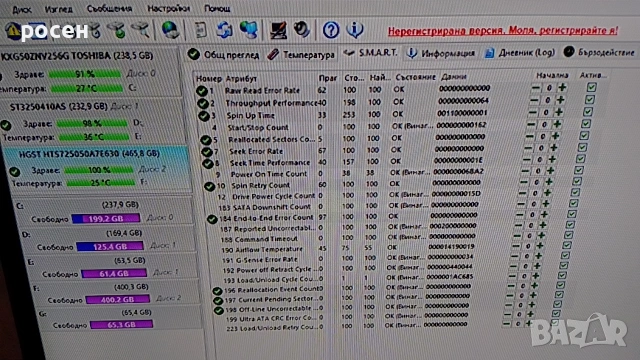This screenshot has width=640, height=360.
Task: Increase offset plus for Raw Read Error Rate
Action: click(562, 87)
